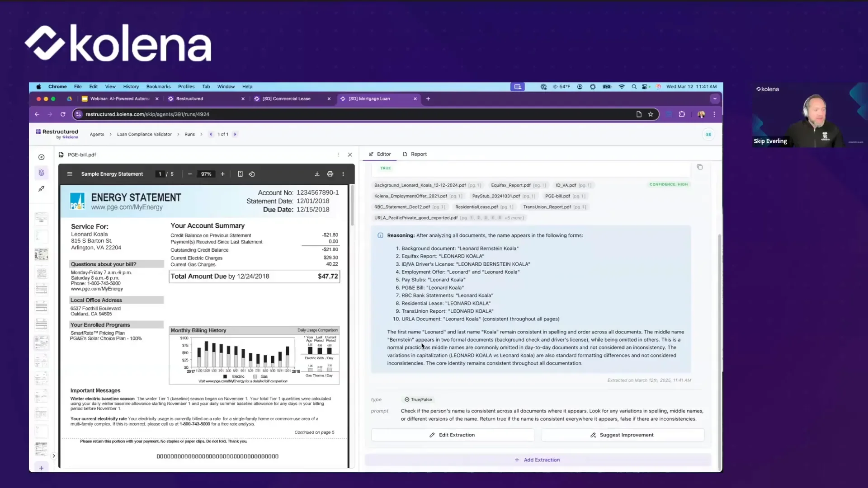This screenshot has height=488, width=868.
Task: Rotate the PDF page
Action: pyautogui.click(x=252, y=174)
